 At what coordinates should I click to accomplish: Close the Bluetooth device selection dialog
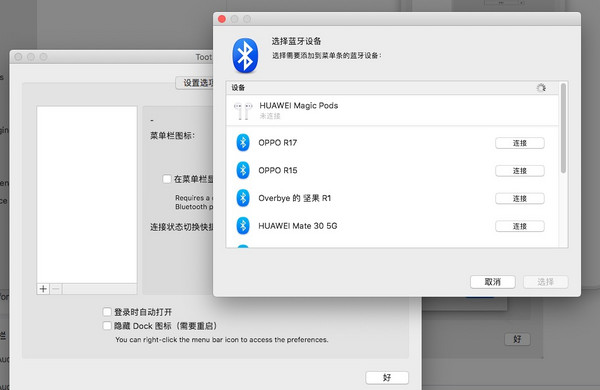pyautogui.click(x=222, y=19)
